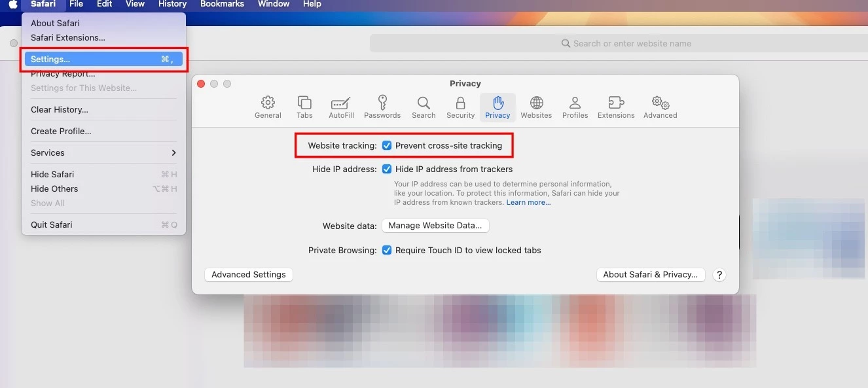The image size is (868, 388).
Task: Select Create Profile… menu item
Action: tap(104, 132)
